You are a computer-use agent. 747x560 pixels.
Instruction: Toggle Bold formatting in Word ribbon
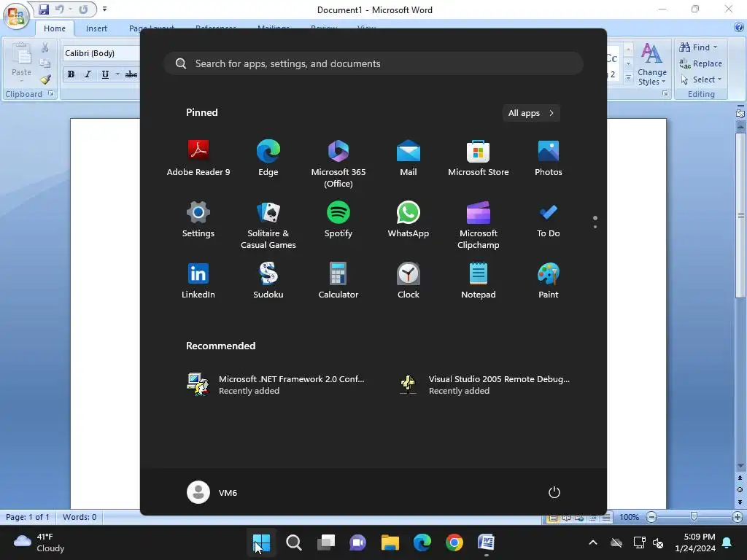71,74
